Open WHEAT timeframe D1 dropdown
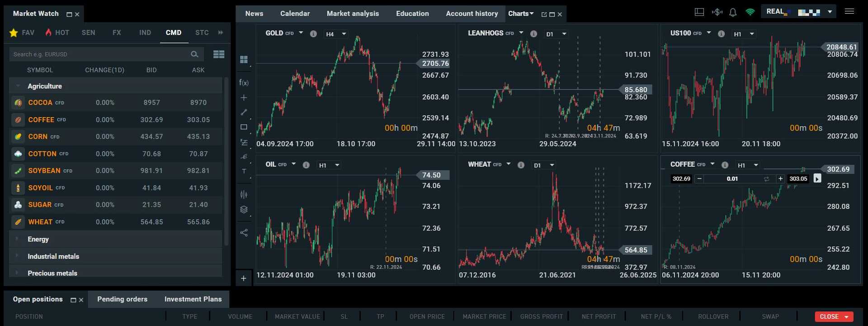The image size is (868, 326). 543,165
